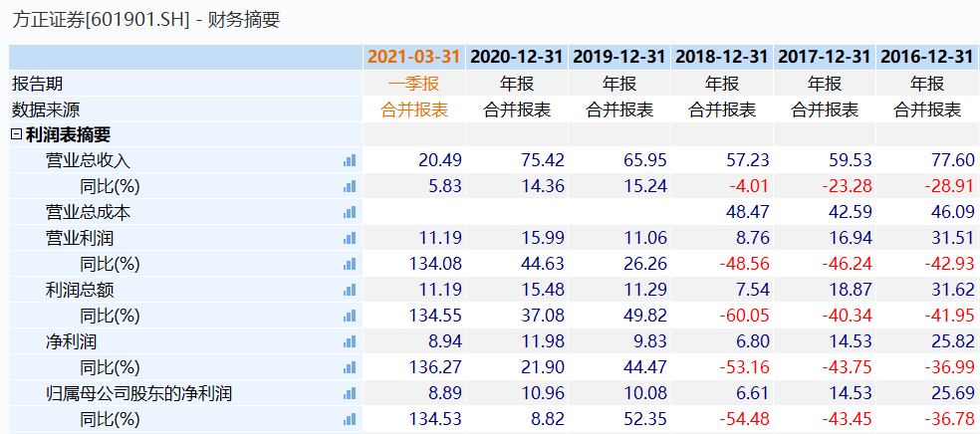Select the 2018-12-31 column header

pos(722,57)
